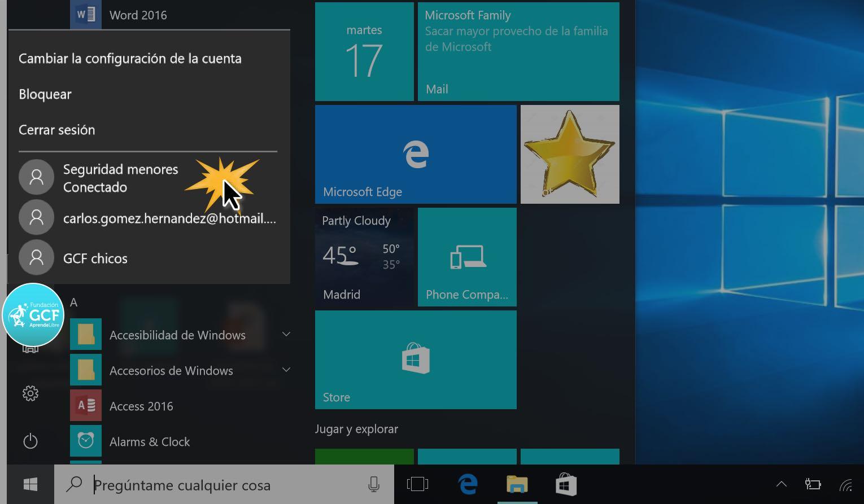Click the search magnifier icon
This screenshot has width=864, height=504.
[x=74, y=484]
